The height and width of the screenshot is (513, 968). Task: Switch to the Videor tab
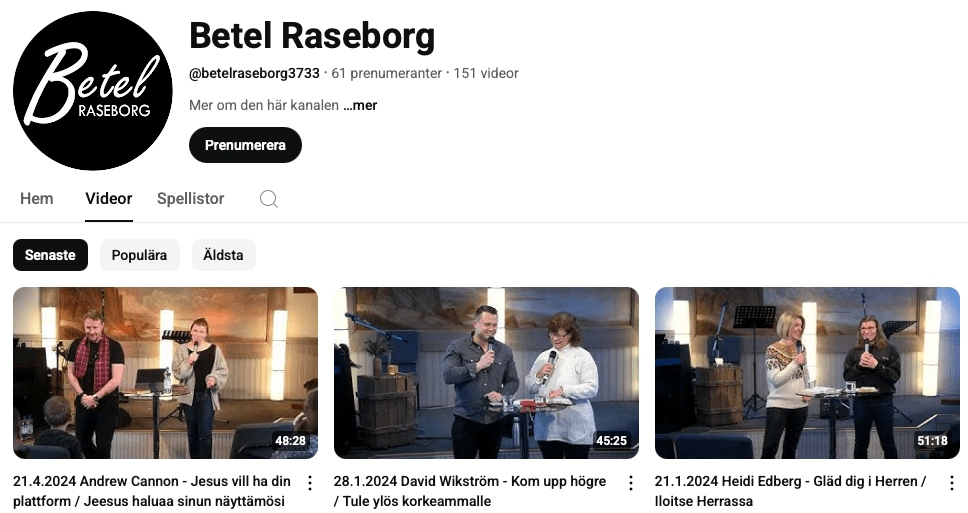[x=109, y=199]
